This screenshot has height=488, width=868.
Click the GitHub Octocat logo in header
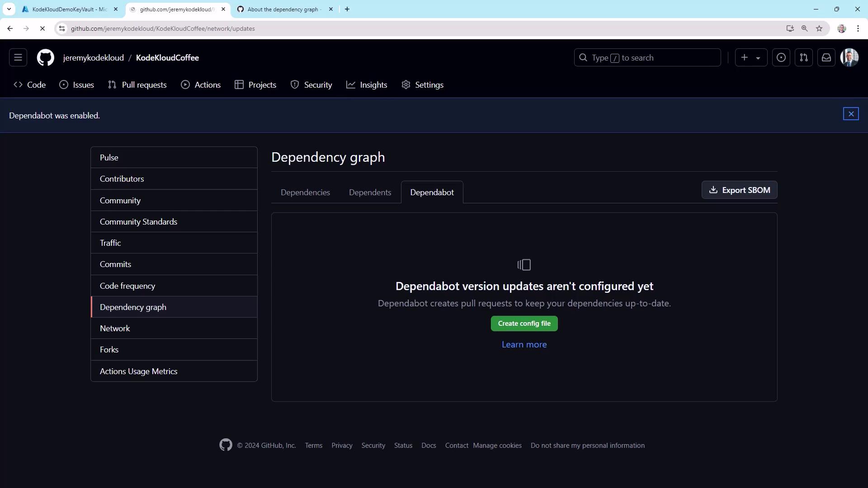pos(46,57)
